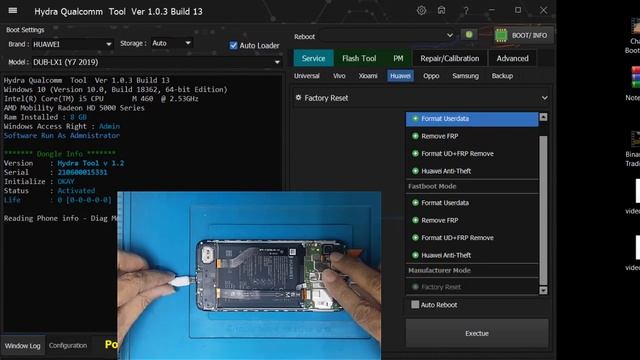640x360 pixels.
Task: Click icon beside Fastboot Format UD+FRP Remove
Action: [415, 238]
